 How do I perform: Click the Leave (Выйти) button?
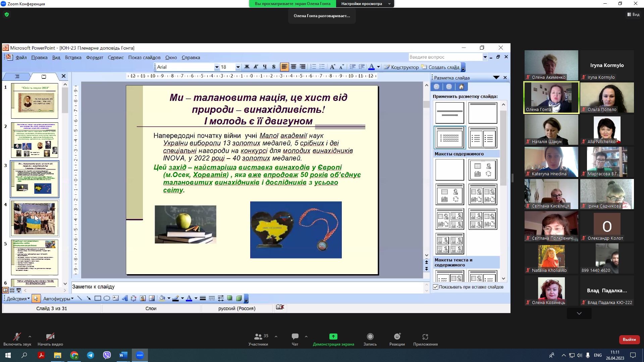pos(629,340)
